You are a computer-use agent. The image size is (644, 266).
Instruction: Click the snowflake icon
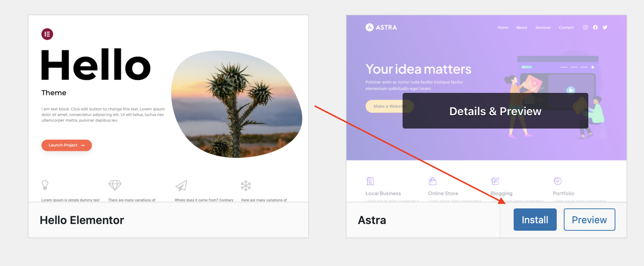tap(246, 185)
